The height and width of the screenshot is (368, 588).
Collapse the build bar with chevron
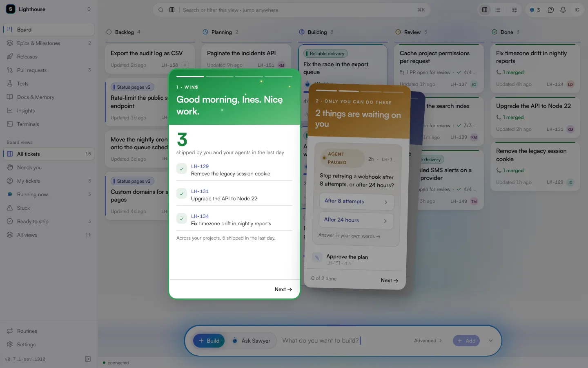491,341
